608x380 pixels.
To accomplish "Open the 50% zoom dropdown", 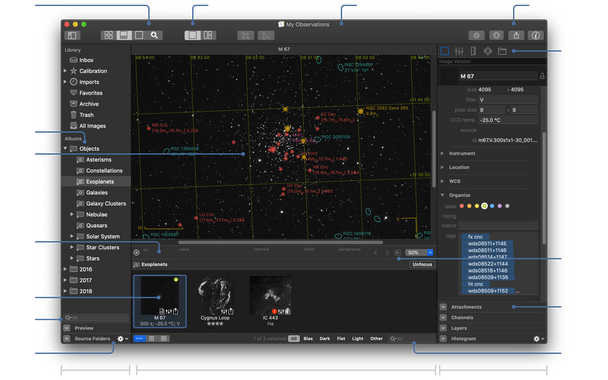I will tap(419, 252).
